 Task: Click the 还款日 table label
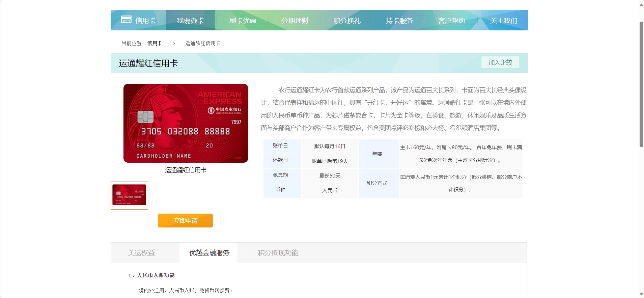pos(280,160)
